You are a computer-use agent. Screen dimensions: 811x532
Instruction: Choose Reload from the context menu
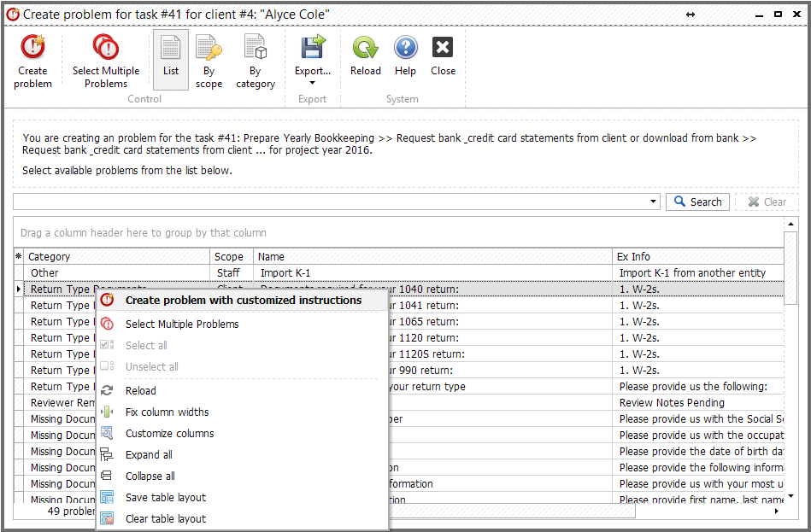242,391
